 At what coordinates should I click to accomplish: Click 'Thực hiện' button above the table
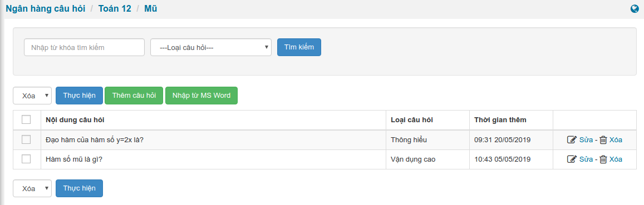coord(79,96)
